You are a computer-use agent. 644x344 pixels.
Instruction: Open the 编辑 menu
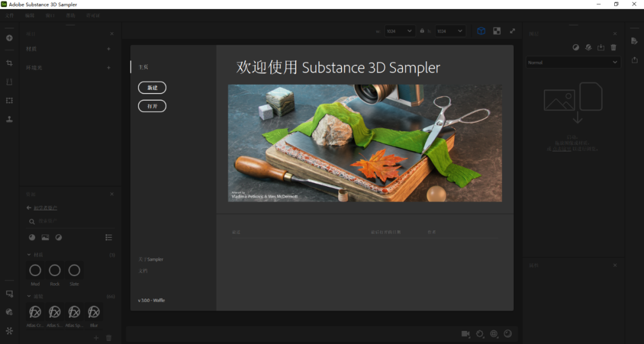30,16
